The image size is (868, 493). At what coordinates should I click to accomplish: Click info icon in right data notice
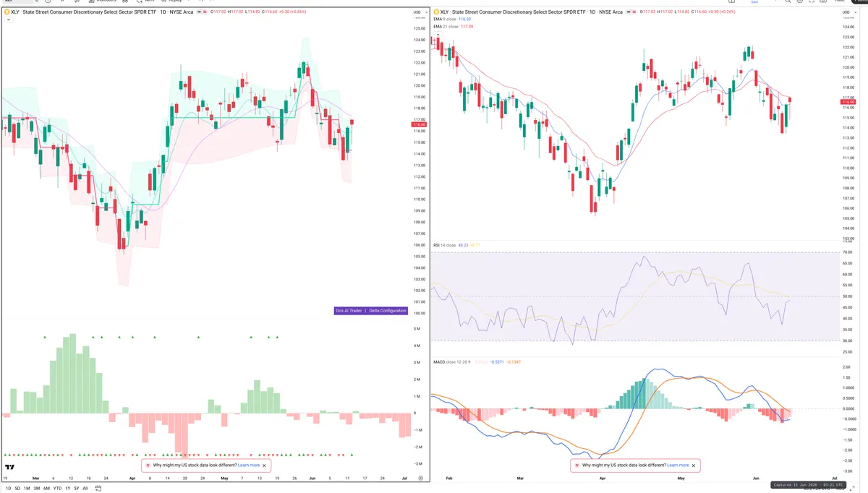pyautogui.click(x=577, y=466)
